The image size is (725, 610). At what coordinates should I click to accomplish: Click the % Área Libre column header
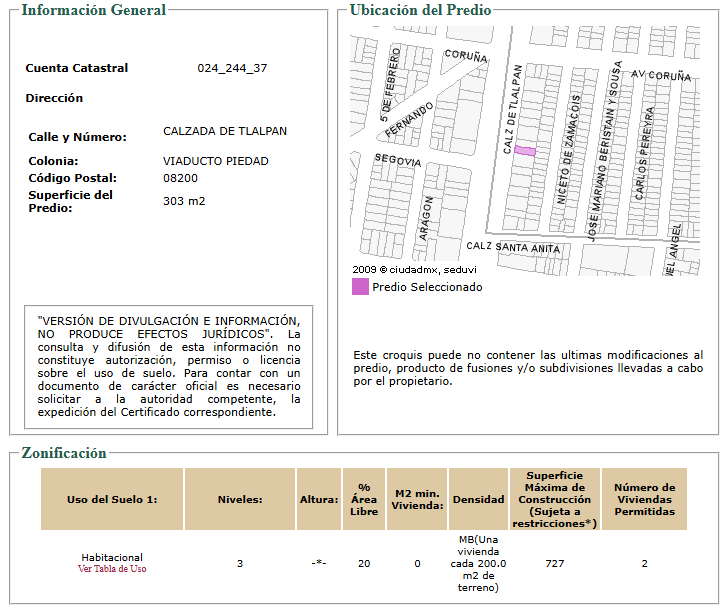click(x=364, y=499)
